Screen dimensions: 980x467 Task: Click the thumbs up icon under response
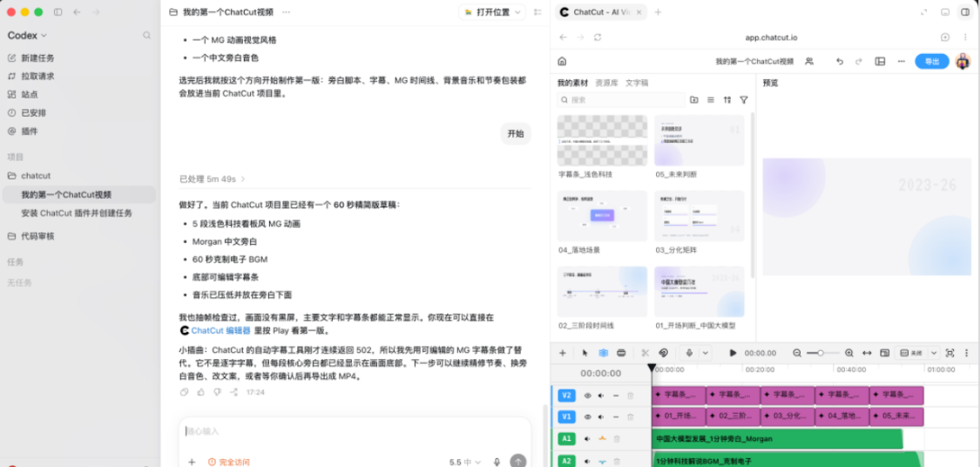(200, 392)
